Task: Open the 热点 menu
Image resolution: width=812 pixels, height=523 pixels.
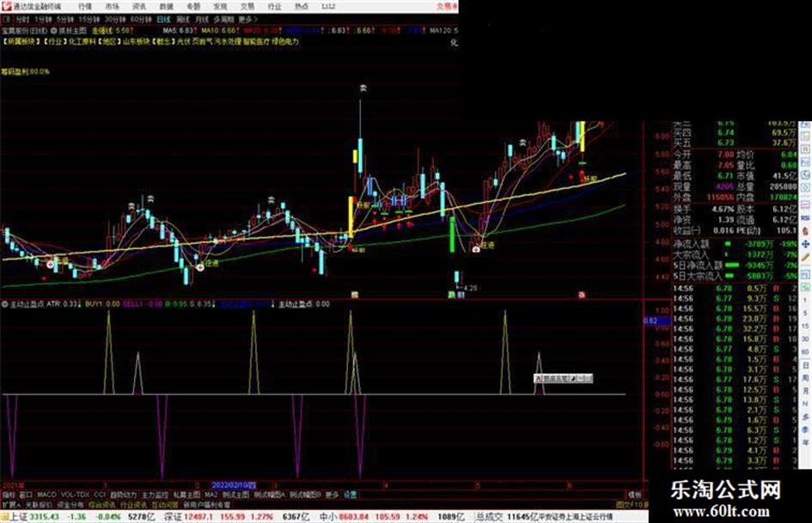Action: point(302,7)
